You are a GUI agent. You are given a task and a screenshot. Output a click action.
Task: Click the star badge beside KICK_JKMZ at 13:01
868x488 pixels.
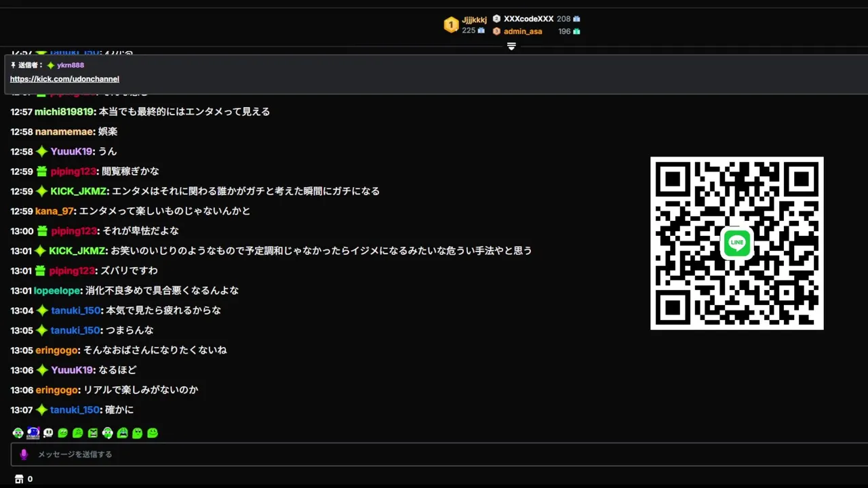(x=41, y=251)
